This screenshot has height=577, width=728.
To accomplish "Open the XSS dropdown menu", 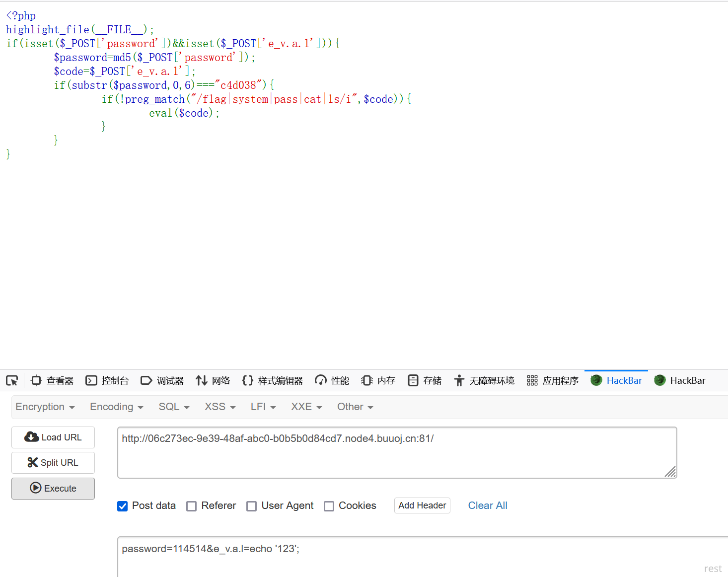I will click(x=220, y=407).
